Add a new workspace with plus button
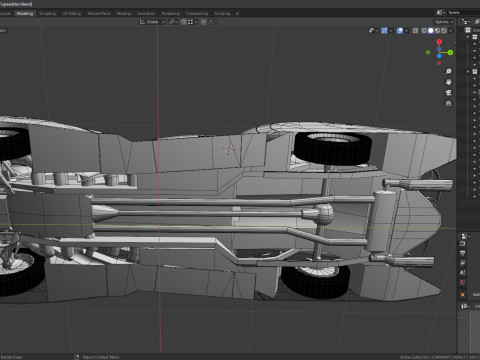This screenshot has width=480, height=360. point(237,13)
